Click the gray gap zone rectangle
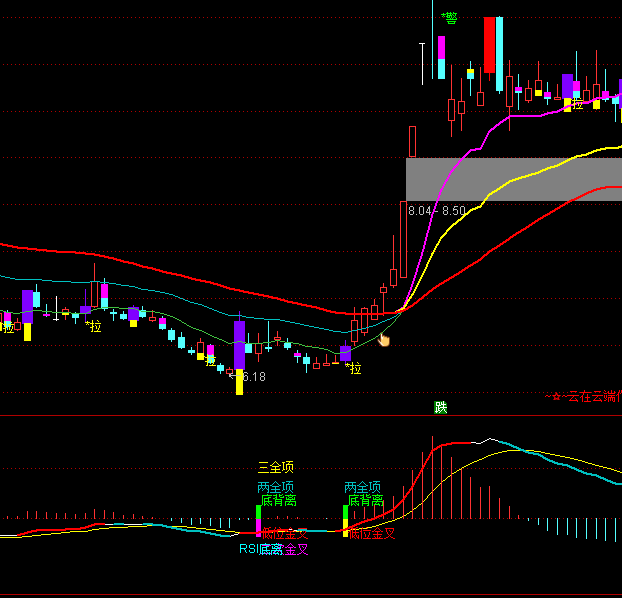The height and width of the screenshot is (598, 622). 513,179
